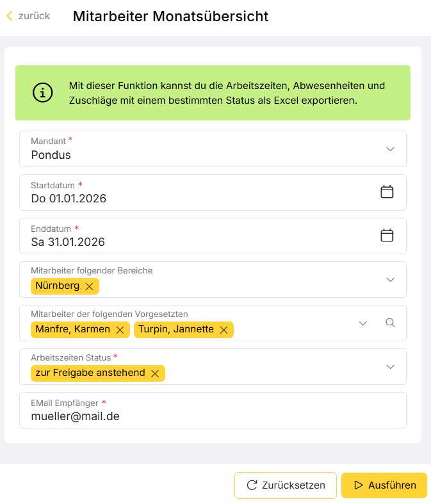Open the Enddatum calendar picker icon

click(x=387, y=235)
